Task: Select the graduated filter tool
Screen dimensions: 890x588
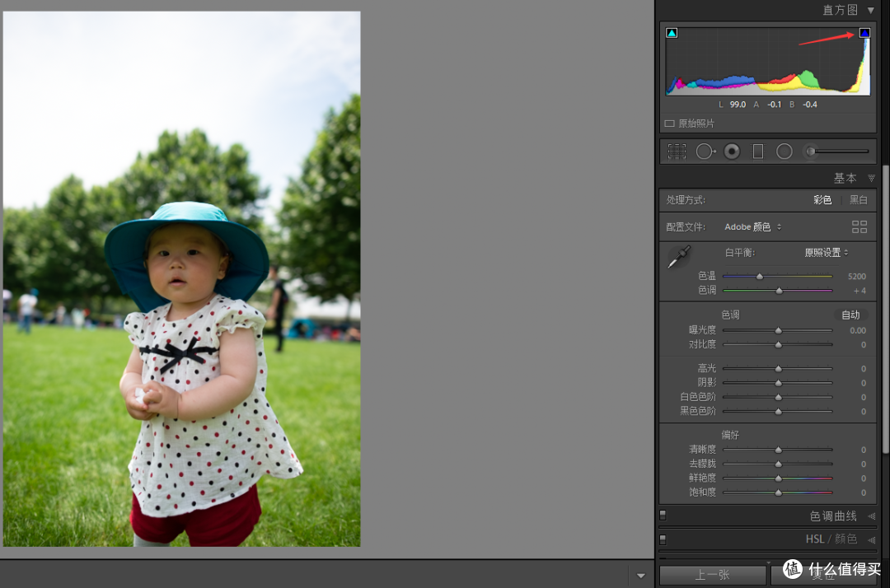Action: pos(758,152)
